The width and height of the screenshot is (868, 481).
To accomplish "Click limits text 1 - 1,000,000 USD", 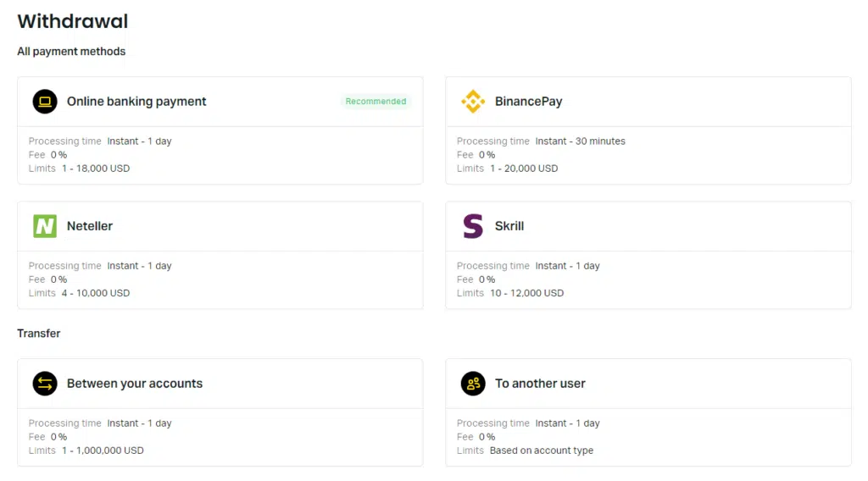I will coord(103,451).
